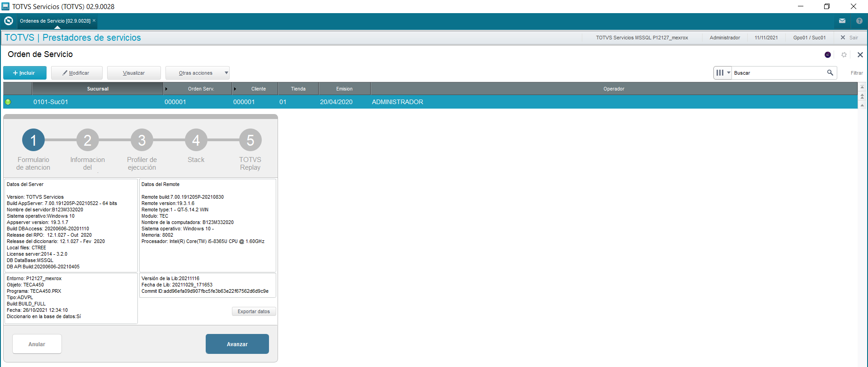Viewport: 868px width, 367px height.
Task: Close the Orden de Servicio panel
Action: (x=860, y=55)
